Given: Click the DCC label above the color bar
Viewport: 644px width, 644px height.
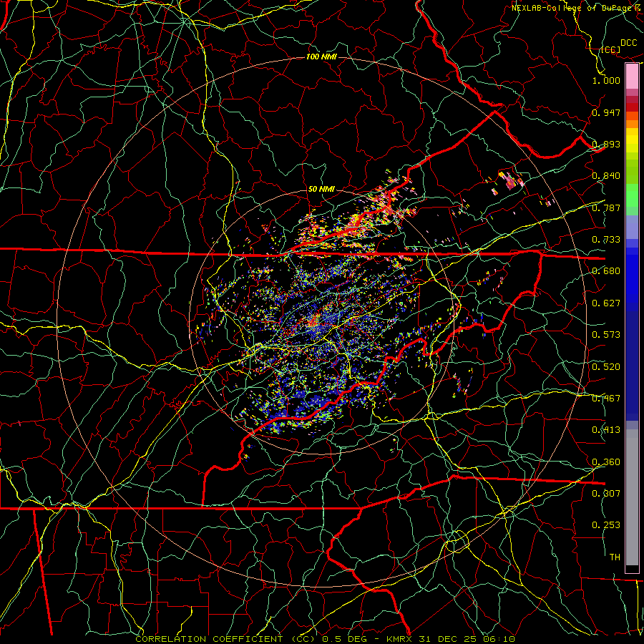Looking at the screenshot, I should pyautogui.click(x=629, y=43).
